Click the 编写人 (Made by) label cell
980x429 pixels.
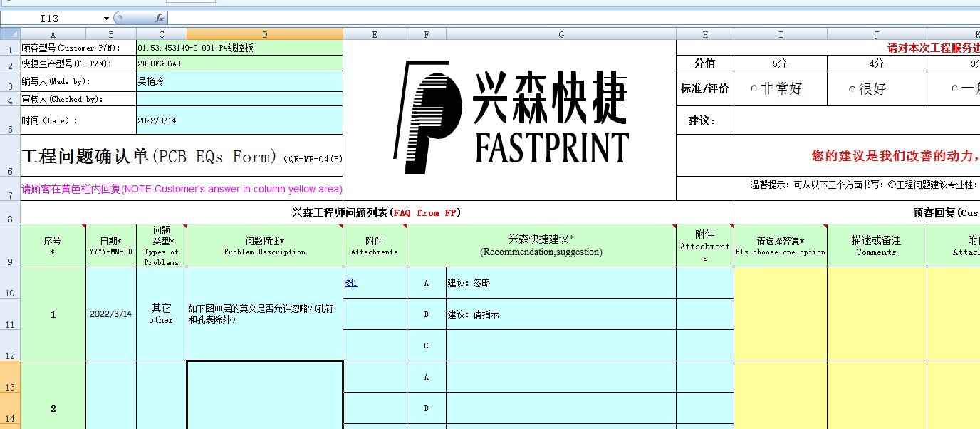point(78,81)
